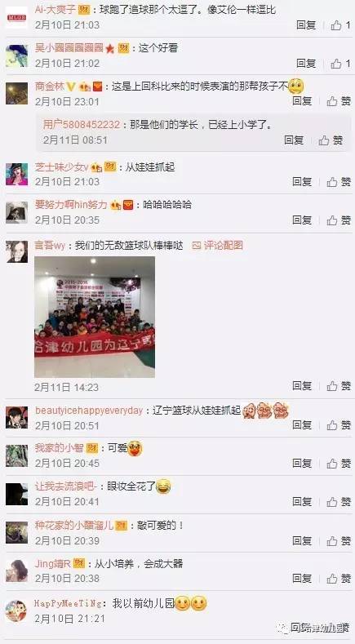Open profile link 用户5808452232
Screen dimensions: 355x644
[x=82, y=124]
